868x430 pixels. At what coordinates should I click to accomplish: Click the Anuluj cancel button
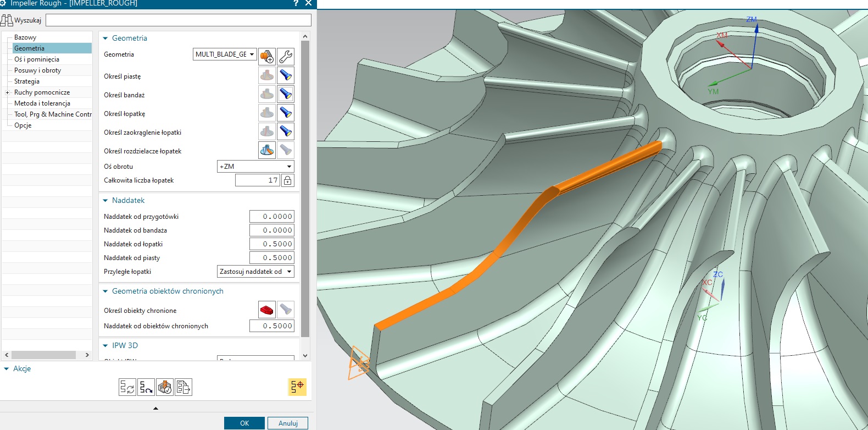288,423
